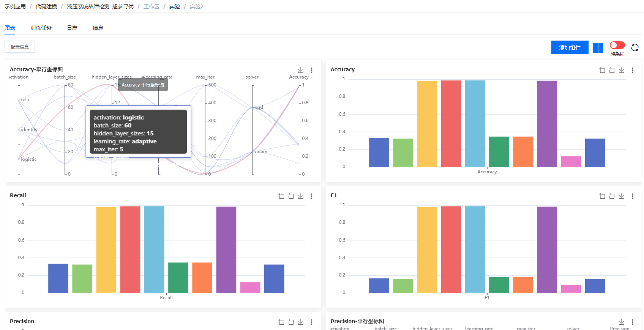Click zoom-reset icon in Accuracy bar chart
The height and width of the screenshot is (330, 644).
click(x=612, y=70)
